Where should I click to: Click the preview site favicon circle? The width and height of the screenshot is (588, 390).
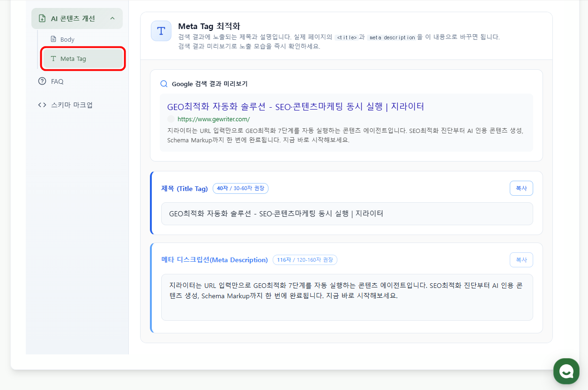pyautogui.click(x=171, y=119)
